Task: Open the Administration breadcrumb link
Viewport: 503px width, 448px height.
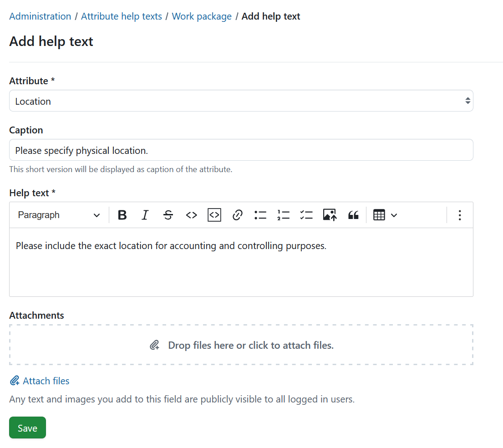Action: (x=40, y=16)
